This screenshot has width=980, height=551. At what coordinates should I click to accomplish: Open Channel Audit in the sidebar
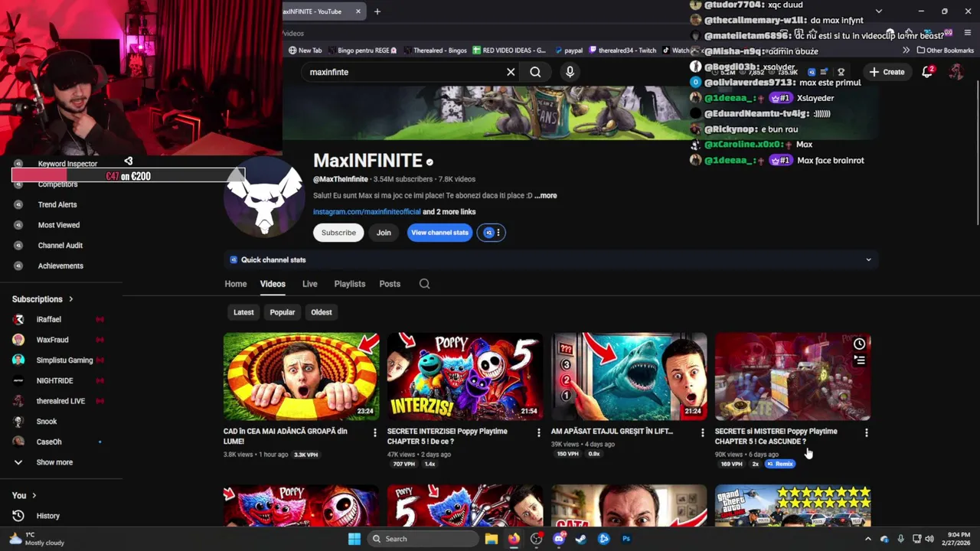(x=60, y=246)
